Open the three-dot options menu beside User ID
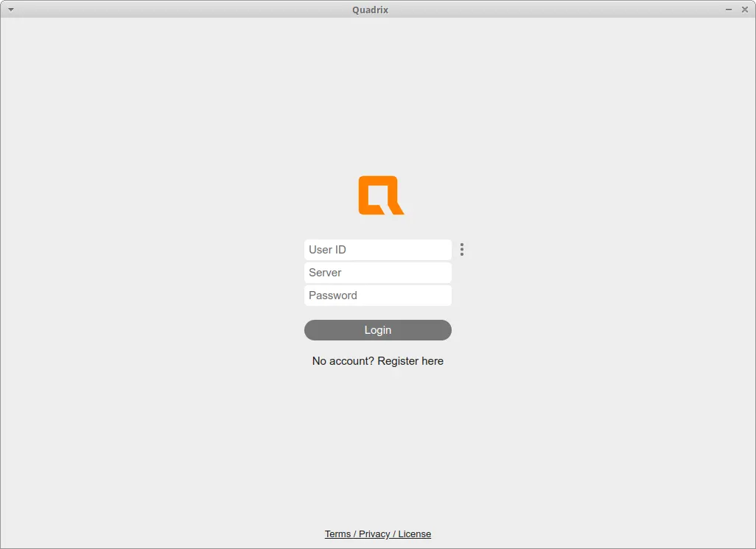The height and width of the screenshot is (549, 756). tap(462, 249)
